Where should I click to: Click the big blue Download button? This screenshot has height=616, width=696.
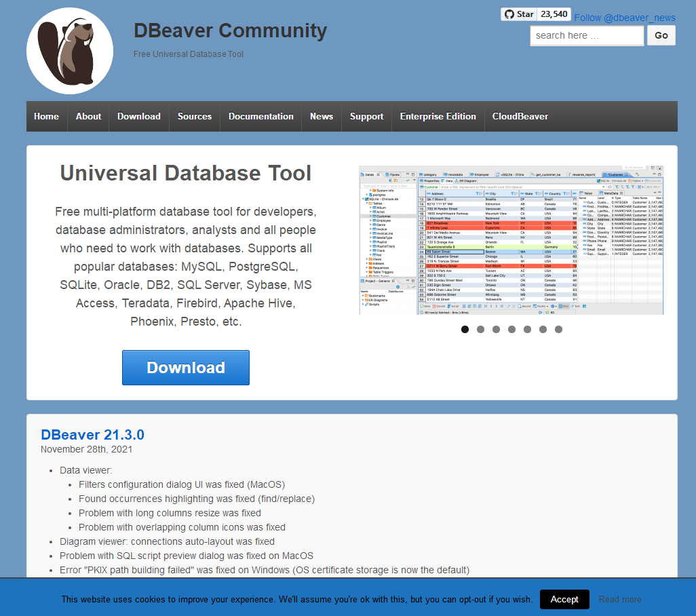point(186,368)
